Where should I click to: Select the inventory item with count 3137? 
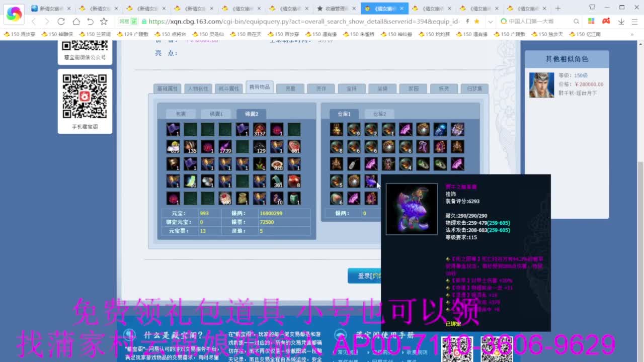260,130
